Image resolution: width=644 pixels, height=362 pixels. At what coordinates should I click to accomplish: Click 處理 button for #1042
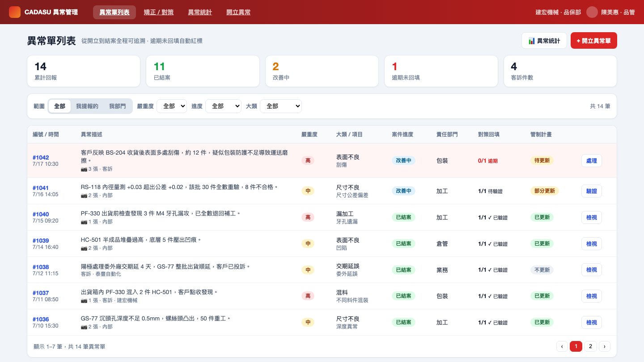tap(592, 161)
